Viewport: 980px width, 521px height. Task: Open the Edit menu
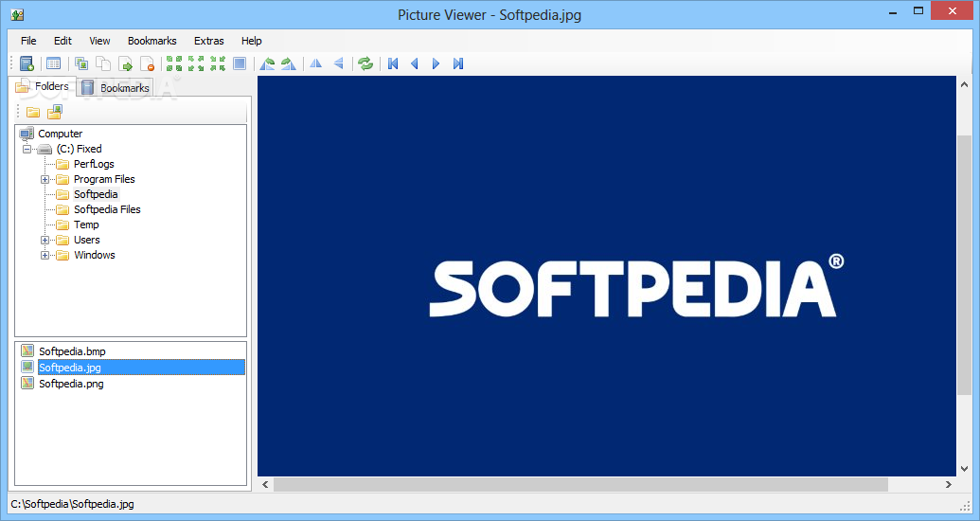click(x=62, y=41)
